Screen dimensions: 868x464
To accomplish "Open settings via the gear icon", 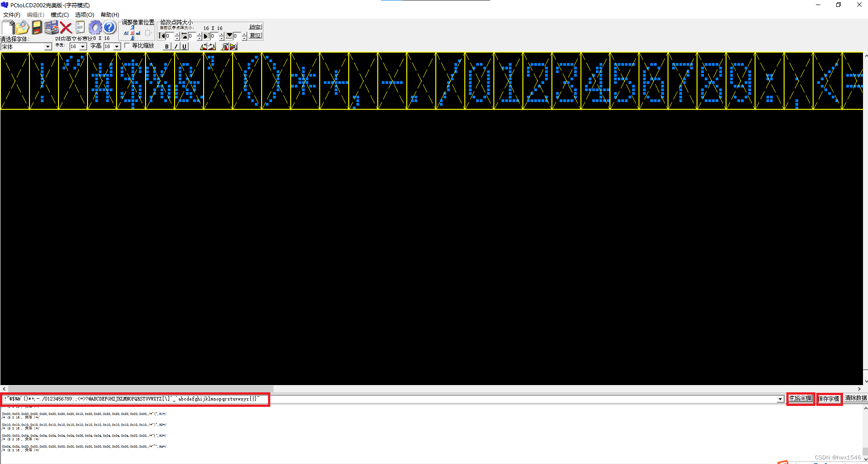I will click(95, 28).
